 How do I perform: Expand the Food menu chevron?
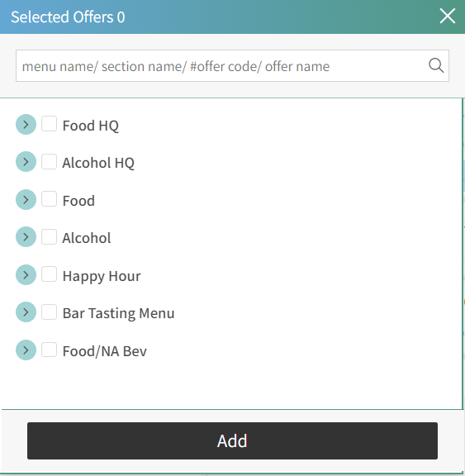tap(26, 199)
